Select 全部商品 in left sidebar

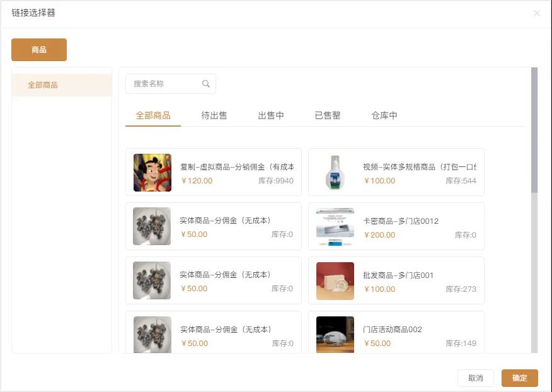click(x=62, y=85)
